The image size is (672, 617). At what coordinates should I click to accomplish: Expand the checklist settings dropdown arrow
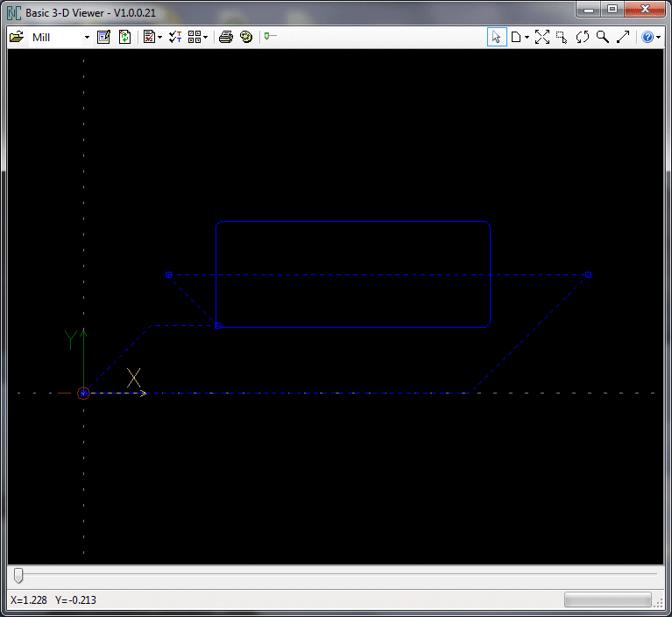(159, 38)
